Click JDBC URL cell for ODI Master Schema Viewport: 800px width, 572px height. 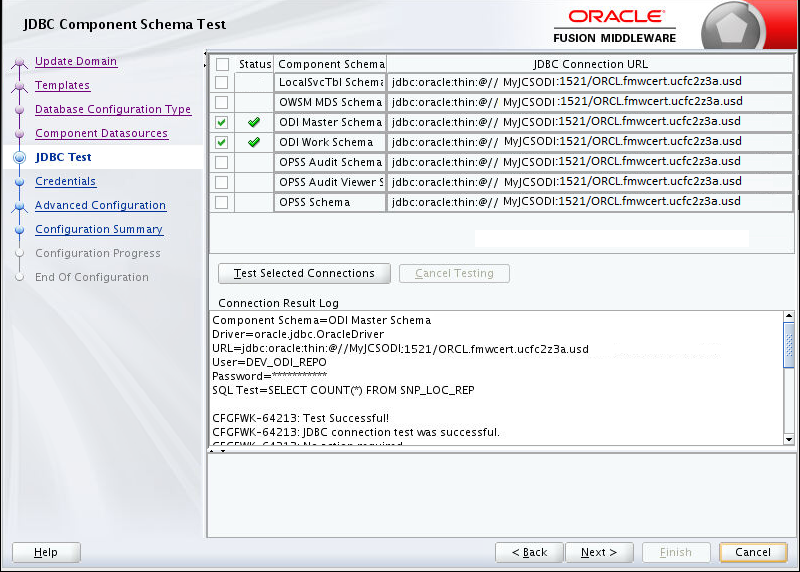(x=590, y=122)
